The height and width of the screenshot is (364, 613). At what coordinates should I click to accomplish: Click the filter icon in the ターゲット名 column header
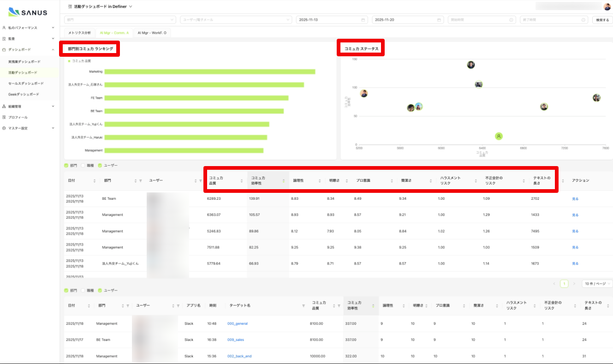pos(304,305)
